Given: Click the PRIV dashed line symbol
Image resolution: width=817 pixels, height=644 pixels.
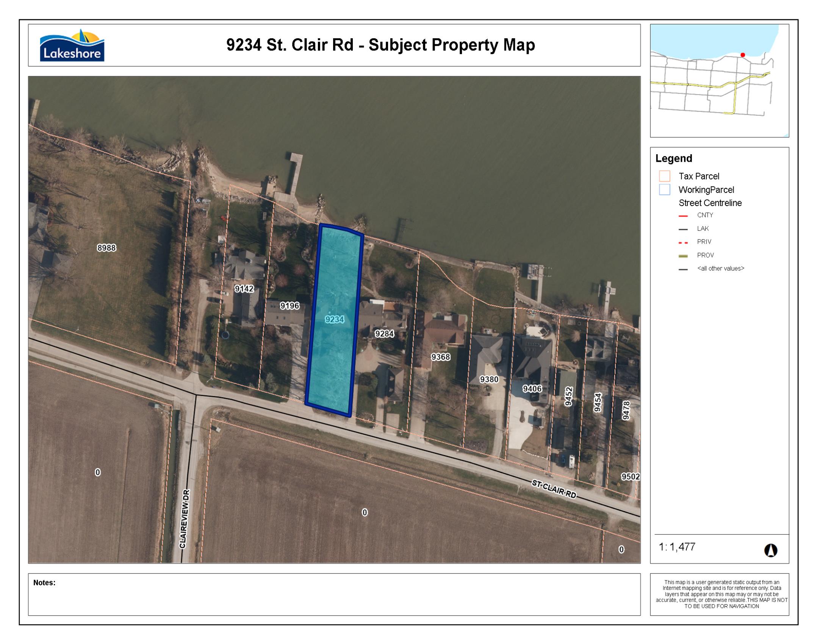Looking at the screenshot, I should tap(683, 242).
